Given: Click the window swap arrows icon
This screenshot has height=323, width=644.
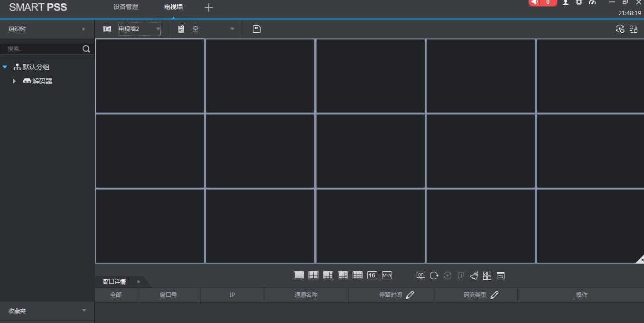Looking at the screenshot, I should (500, 275).
